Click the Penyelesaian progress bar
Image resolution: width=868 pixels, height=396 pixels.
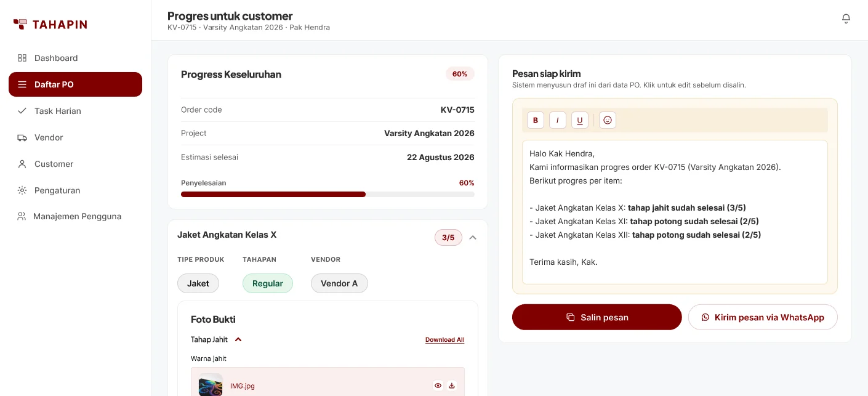pyautogui.click(x=328, y=194)
